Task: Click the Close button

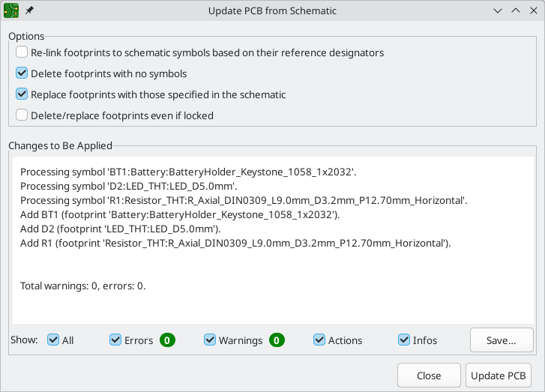Action: [x=429, y=376]
